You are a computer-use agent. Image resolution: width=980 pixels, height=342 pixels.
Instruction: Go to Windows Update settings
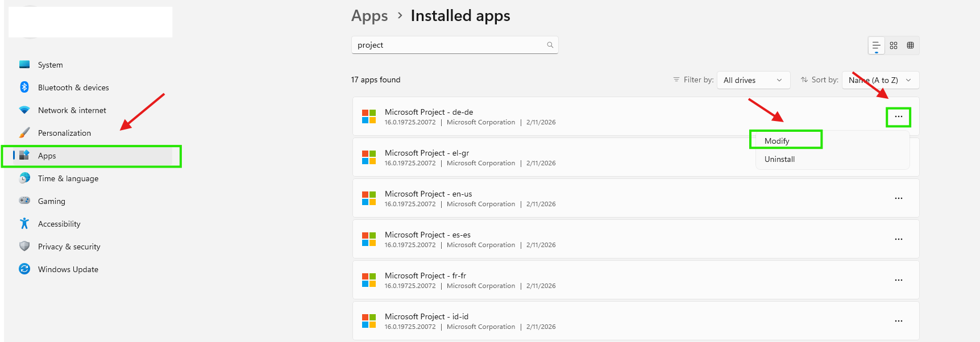click(x=68, y=269)
